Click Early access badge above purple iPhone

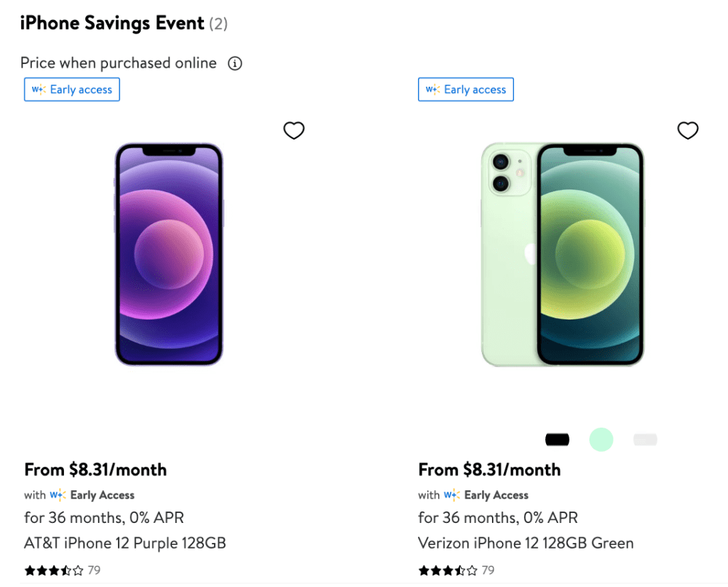72,90
